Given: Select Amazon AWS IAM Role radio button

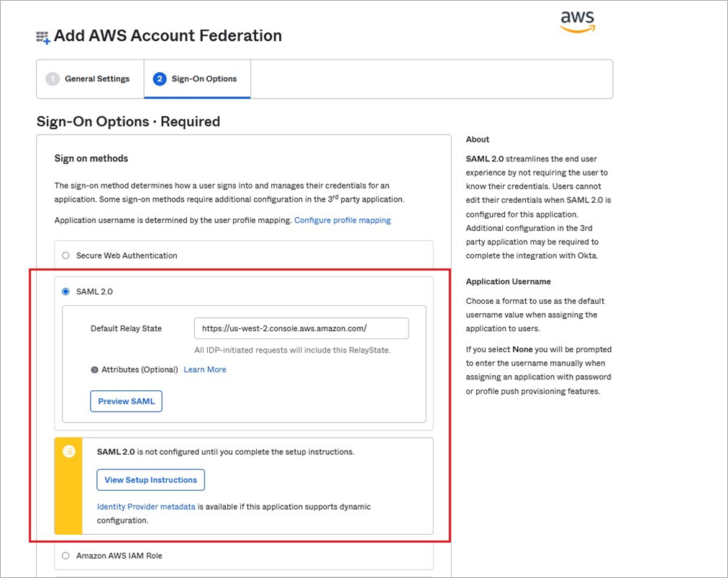Looking at the screenshot, I should click(x=66, y=556).
